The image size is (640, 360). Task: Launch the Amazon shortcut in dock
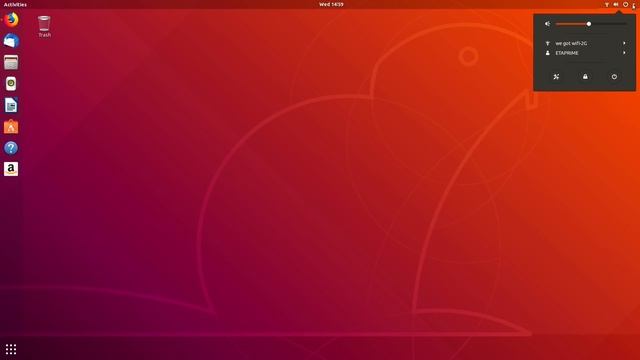click(x=11, y=169)
